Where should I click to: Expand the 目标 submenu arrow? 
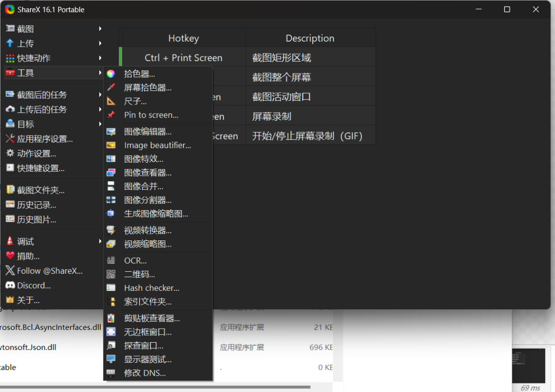(100, 124)
